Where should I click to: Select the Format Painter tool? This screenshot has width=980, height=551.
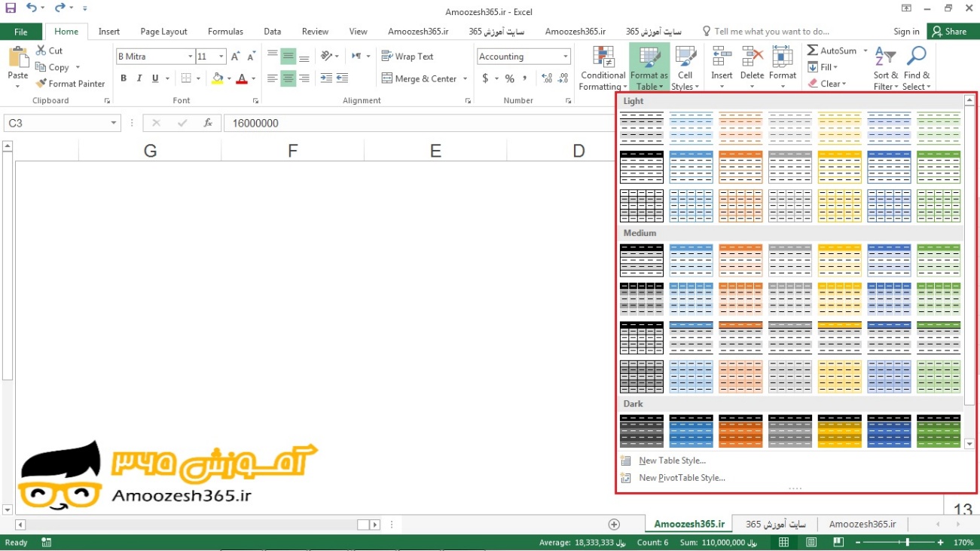pos(70,84)
